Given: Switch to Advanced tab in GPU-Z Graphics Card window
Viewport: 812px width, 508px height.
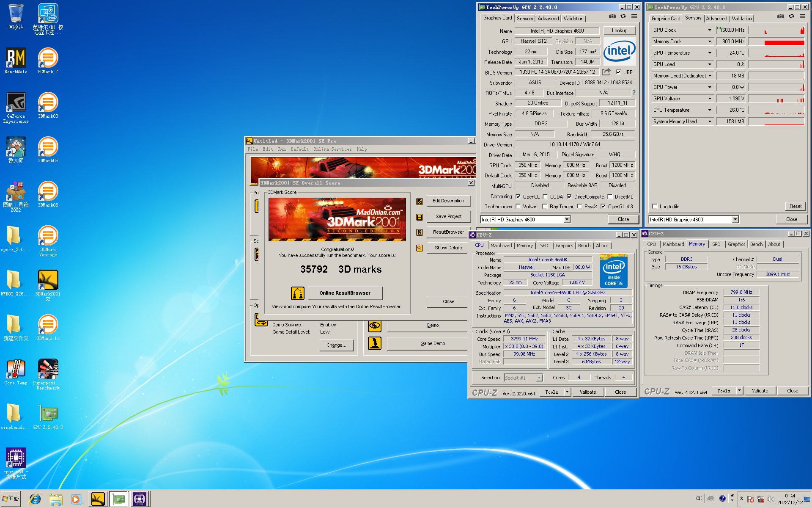Looking at the screenshot, I should point(548,19).
